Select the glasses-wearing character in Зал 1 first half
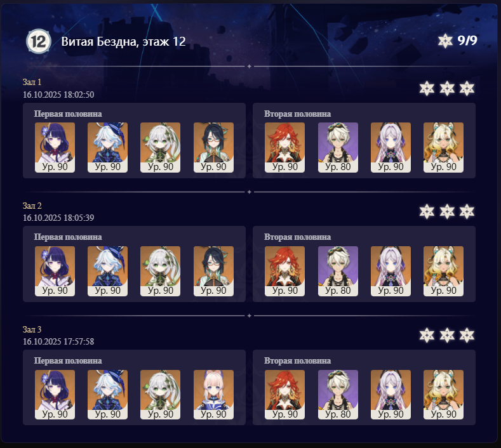The height and width of the screenshot is (448, 501). click(213, 147)
